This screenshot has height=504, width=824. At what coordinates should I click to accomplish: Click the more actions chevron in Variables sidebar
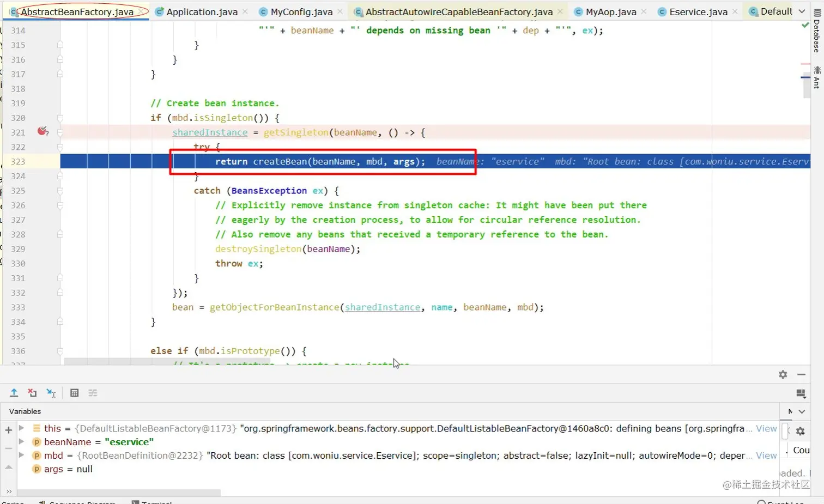pos(9,491)
